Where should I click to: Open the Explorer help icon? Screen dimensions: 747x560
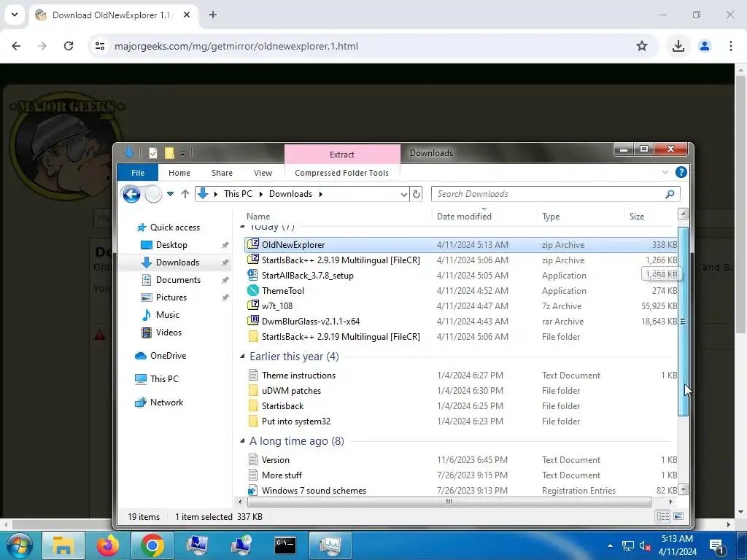[x=681, y=172]
